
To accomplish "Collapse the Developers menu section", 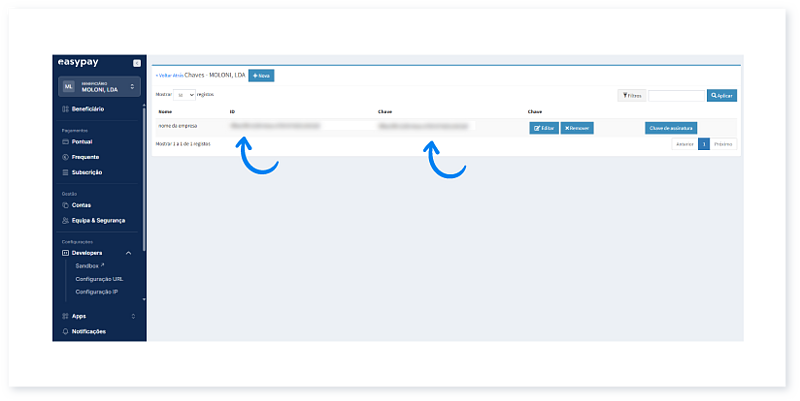I will 129,253.
